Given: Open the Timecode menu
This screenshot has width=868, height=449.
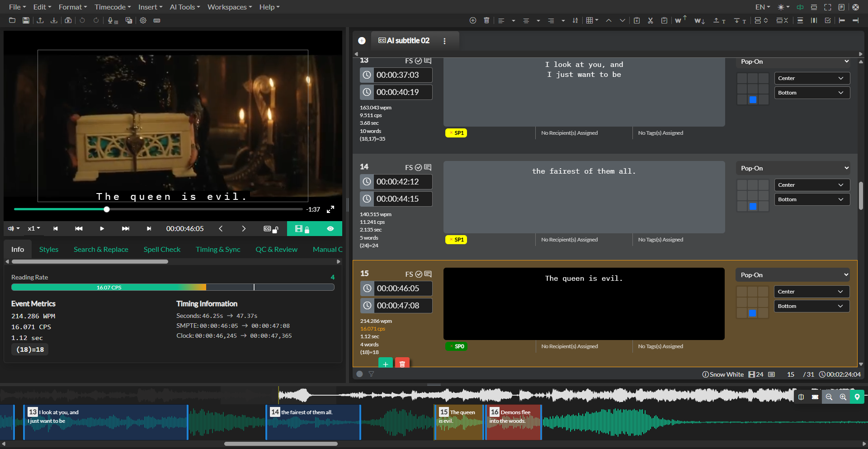Looking at the screenshot, I should (113, 7).
